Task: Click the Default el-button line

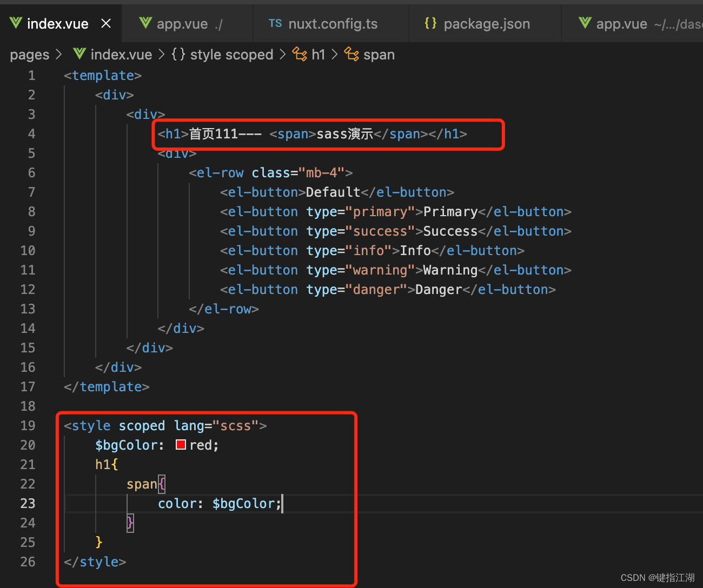Action: 337,192
